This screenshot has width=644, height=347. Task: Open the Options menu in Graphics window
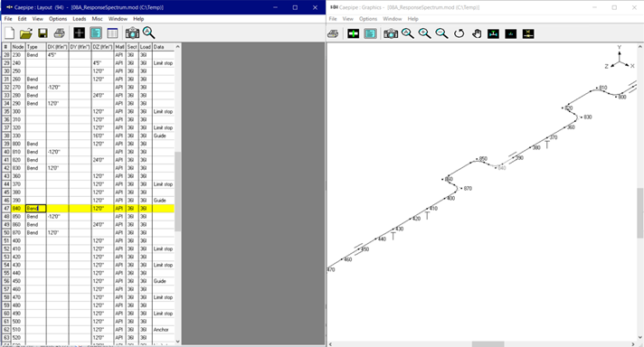(368, 19)
